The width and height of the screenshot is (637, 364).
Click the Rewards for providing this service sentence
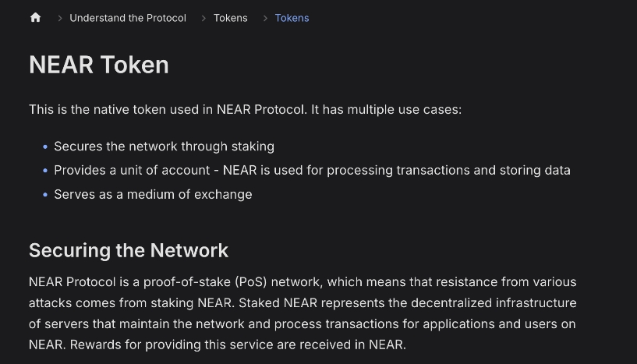[x=238, y=345]
